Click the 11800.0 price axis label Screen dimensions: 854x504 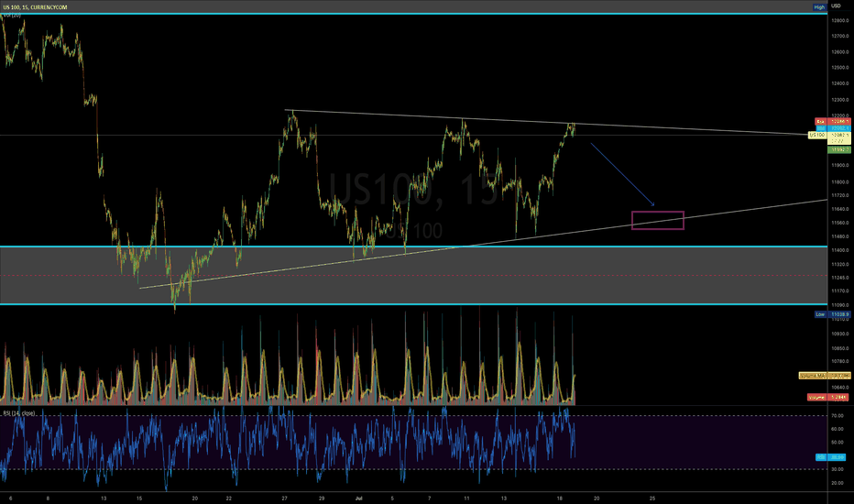tap(840, 182)
